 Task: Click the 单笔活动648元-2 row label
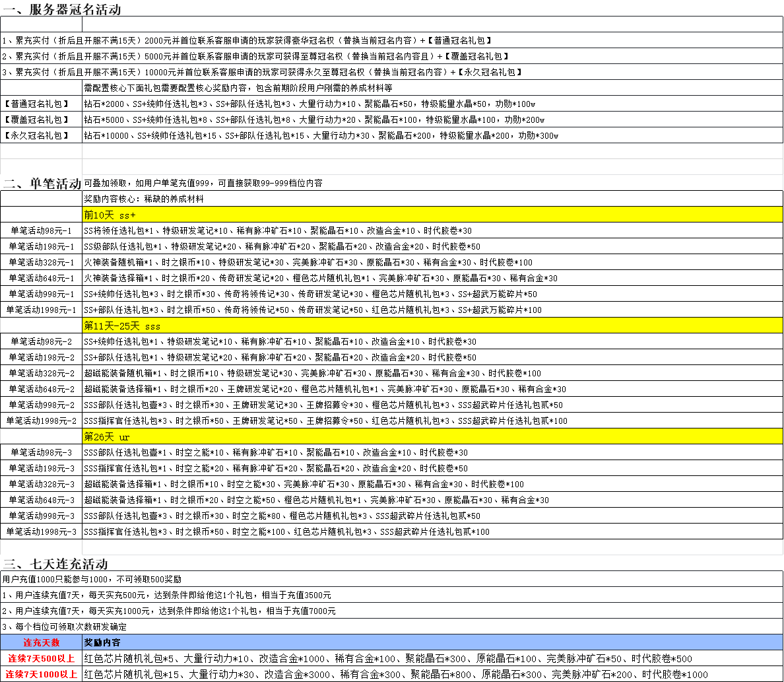pos(40,390)
